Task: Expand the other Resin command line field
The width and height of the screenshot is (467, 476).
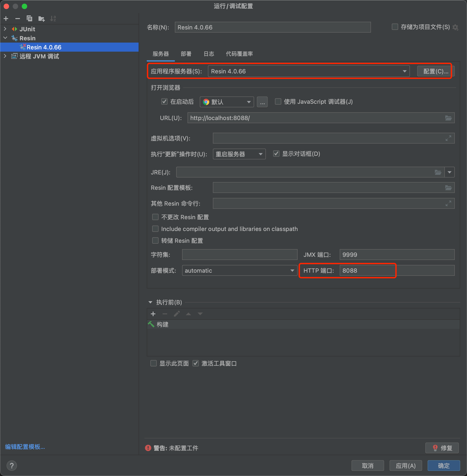Action: tap(448, 203)
